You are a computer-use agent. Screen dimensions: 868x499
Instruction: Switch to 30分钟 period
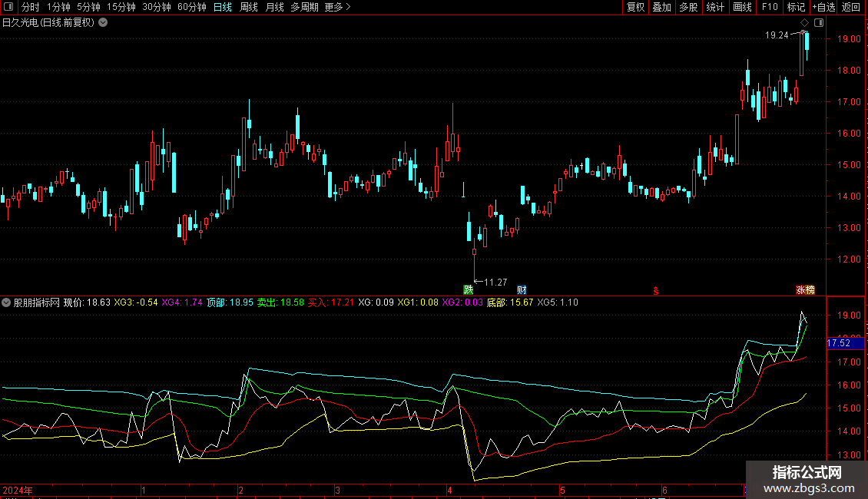(156, 7)
